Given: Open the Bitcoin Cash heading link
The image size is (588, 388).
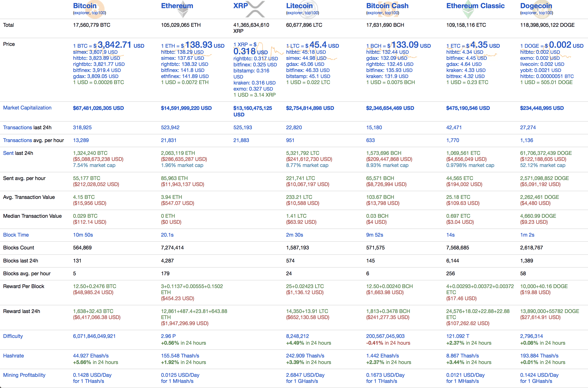Looking at the screenshot, I should [387, 6].
